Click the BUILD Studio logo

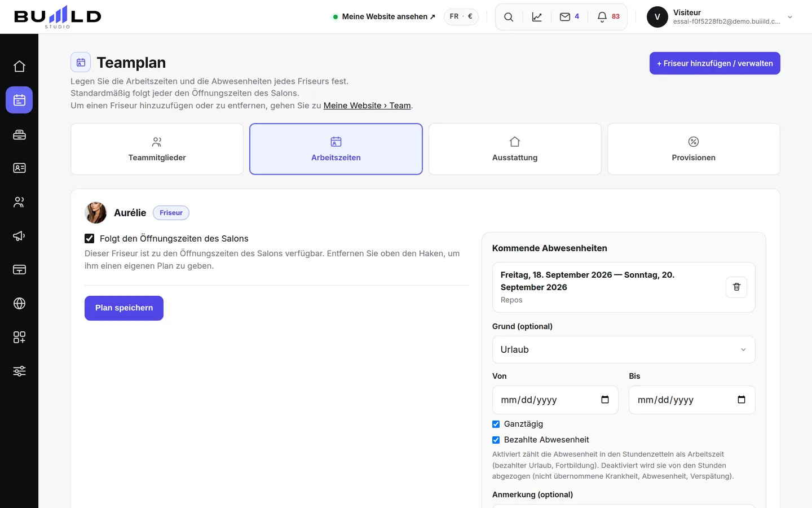[x=58, y=17]
